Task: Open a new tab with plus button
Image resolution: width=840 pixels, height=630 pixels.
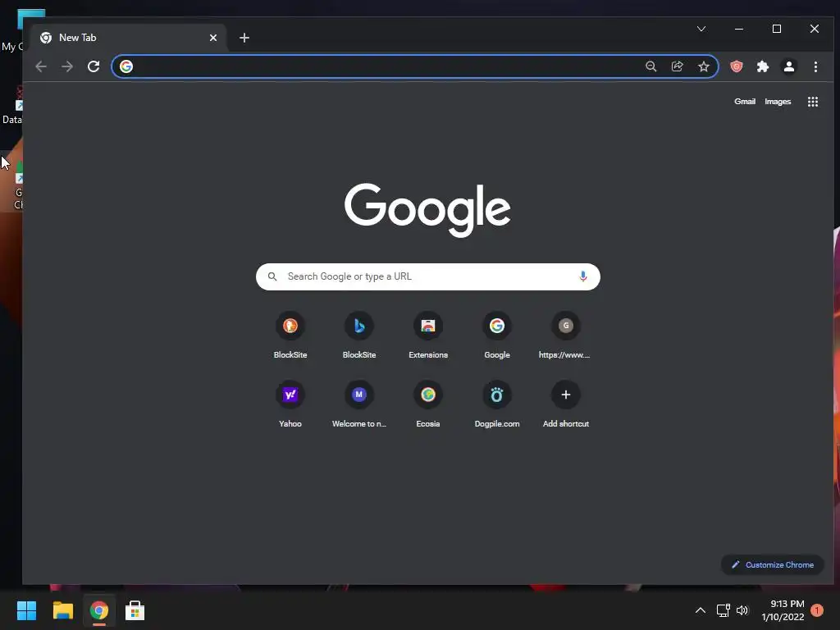Action: 244,38
